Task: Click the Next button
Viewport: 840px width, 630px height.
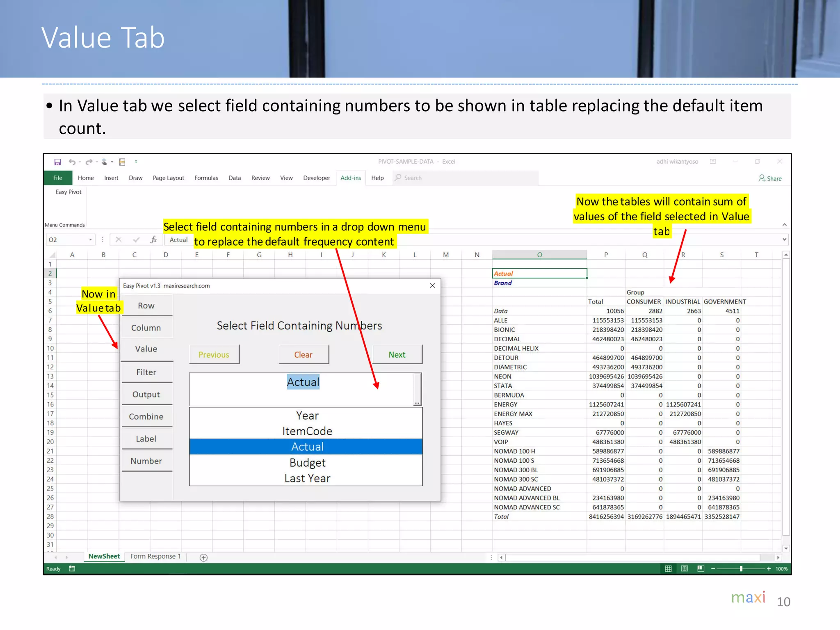Action: (397, 355)
